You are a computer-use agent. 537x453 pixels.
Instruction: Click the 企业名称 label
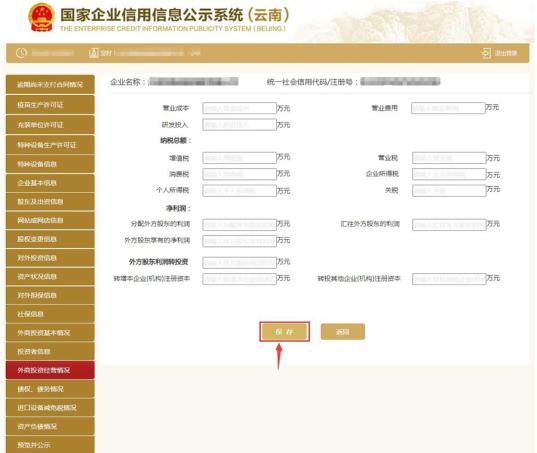point(128,82)
